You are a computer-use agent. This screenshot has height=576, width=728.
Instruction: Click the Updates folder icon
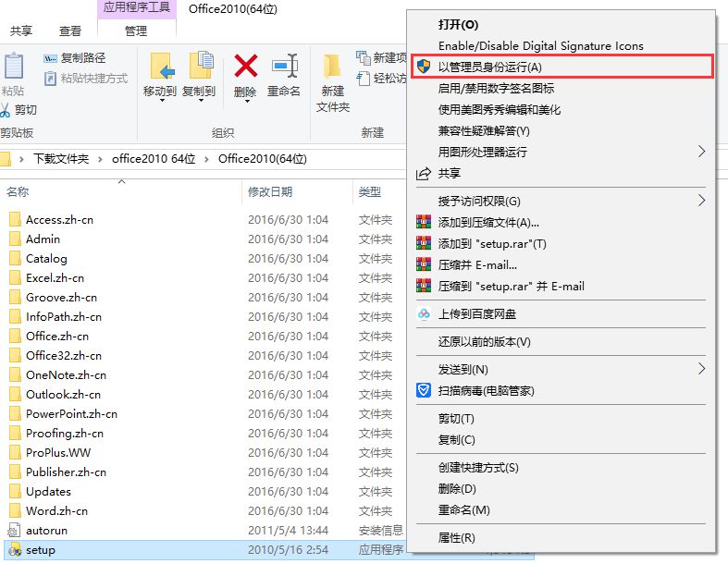coord(15,491)
